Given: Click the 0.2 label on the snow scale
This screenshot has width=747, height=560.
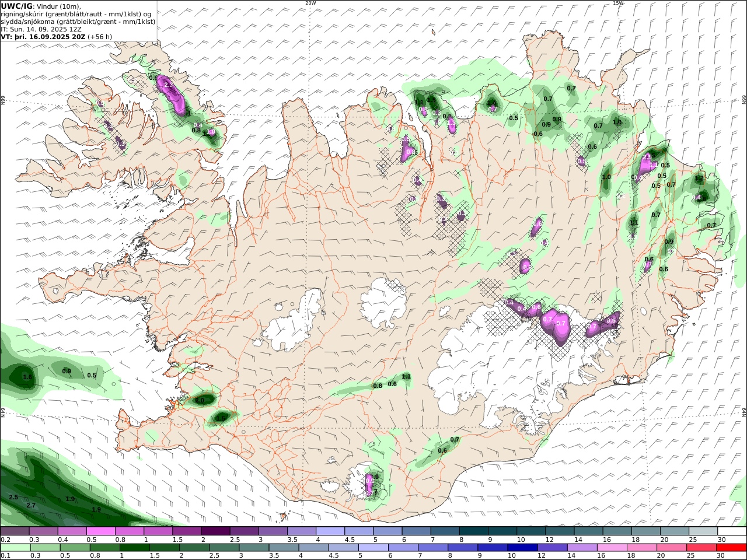Looking at the screenshot, I should 5,540.
